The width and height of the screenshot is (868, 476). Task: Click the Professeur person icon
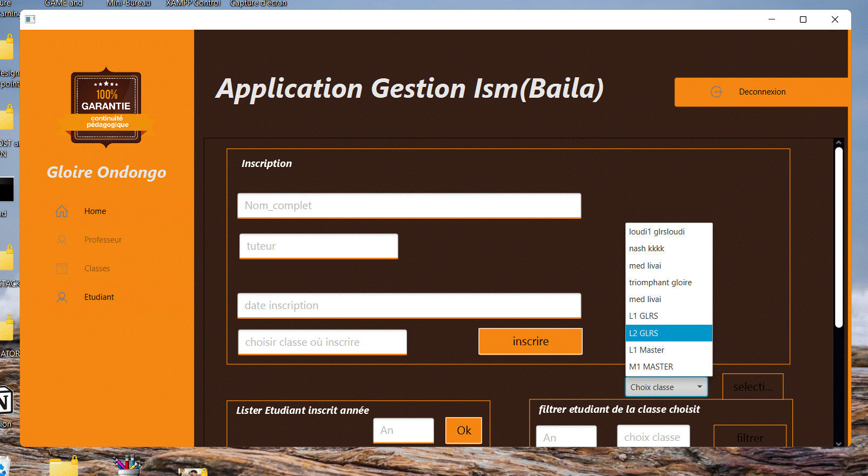(x=62, y=240)
